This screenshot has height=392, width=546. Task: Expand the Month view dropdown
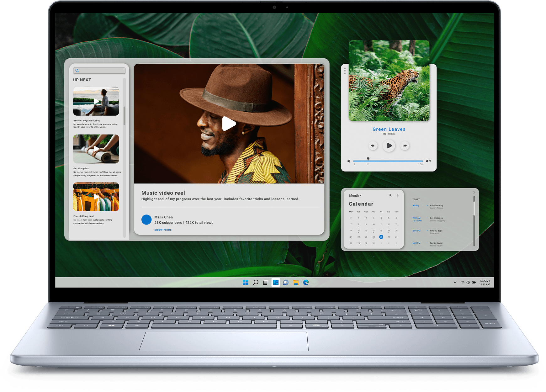tap(355, 195)
